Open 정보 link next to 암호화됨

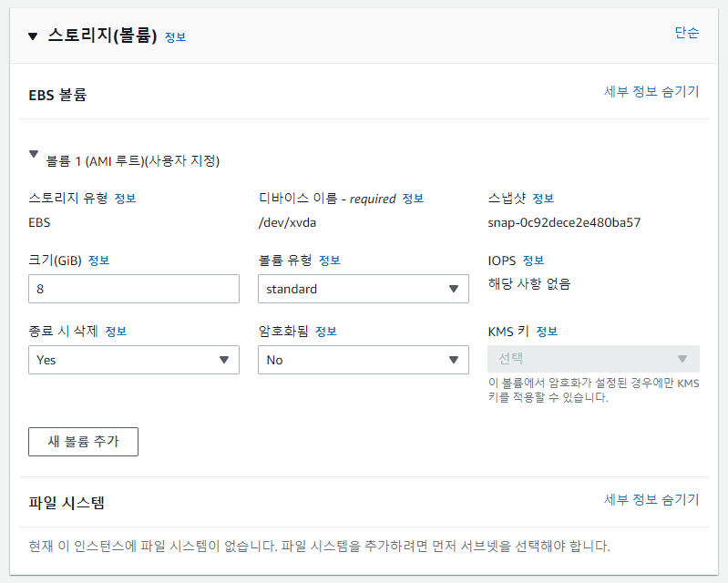(326, 332)
